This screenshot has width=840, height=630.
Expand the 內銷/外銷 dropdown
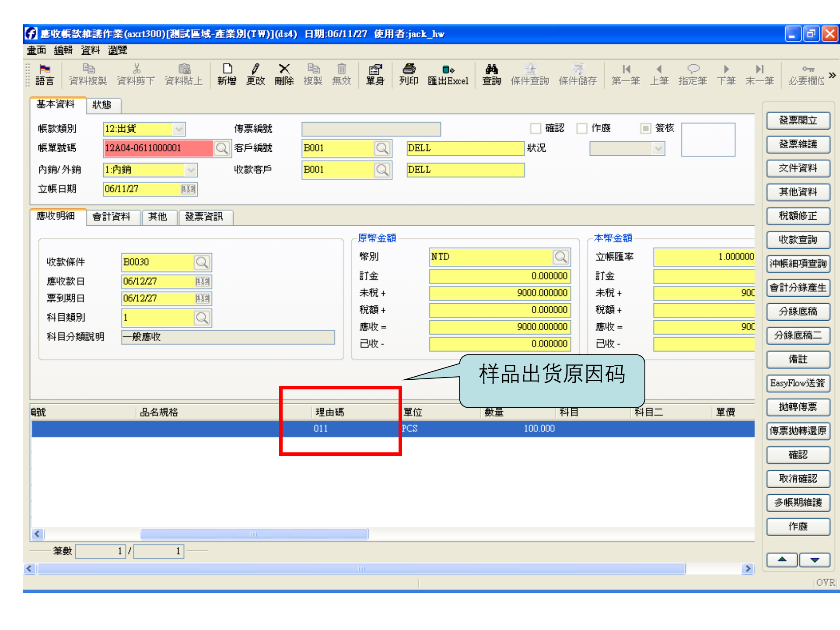click(190, 170)
